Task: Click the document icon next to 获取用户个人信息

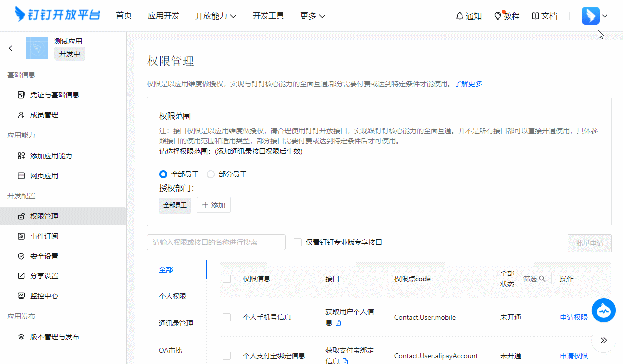Action: [x=339, y=323]
